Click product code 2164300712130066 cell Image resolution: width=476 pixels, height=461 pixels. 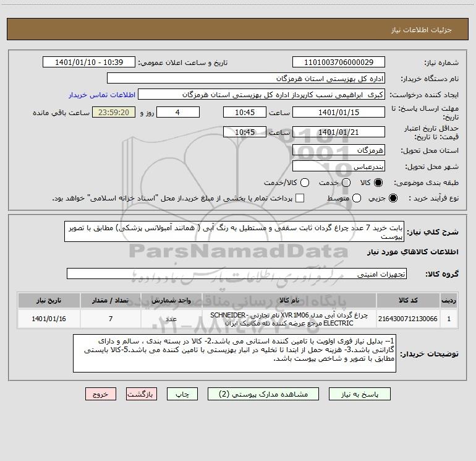tap(408, 319)
